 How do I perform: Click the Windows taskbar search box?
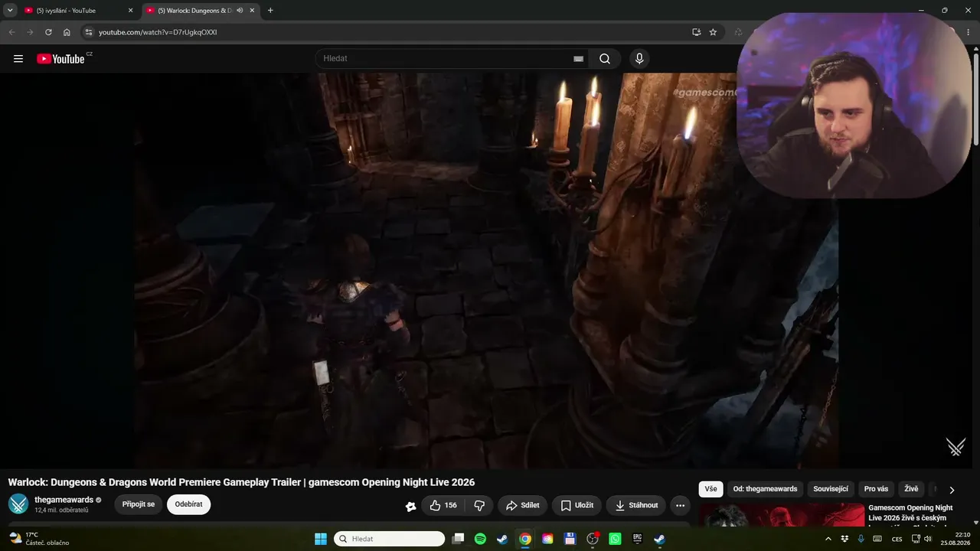tap(389, 539)
